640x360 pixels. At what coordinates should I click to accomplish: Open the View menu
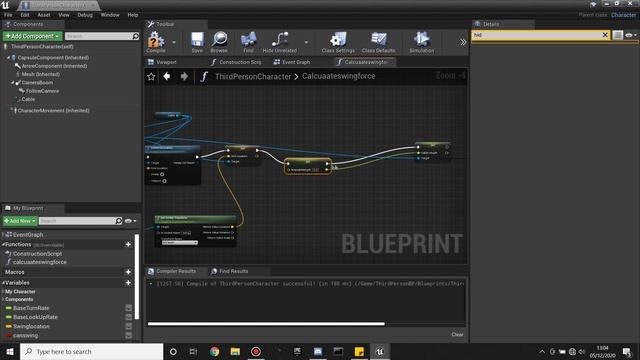coord(64,15)
